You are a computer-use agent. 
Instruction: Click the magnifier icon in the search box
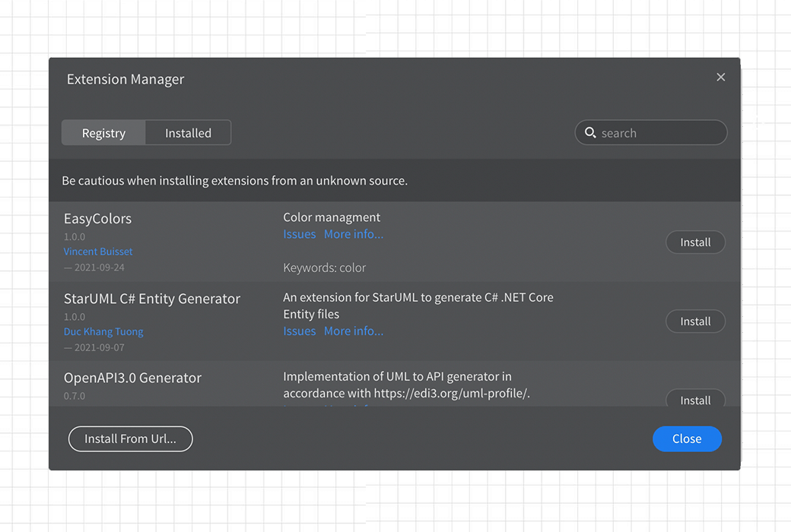click(x=590, y=133)
